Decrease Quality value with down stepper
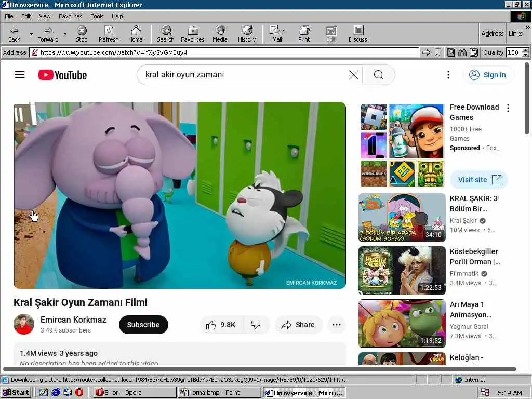 tap(526, 55)
